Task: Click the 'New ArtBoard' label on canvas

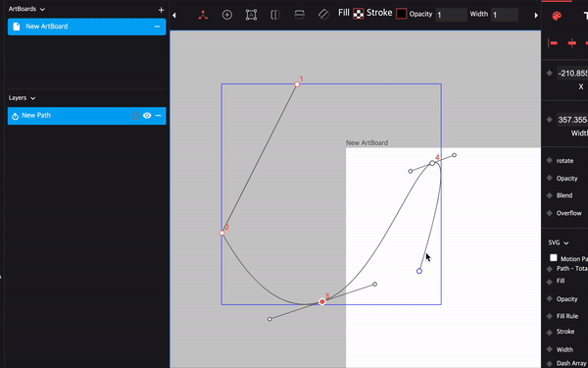Action: [x=367, y=142]
